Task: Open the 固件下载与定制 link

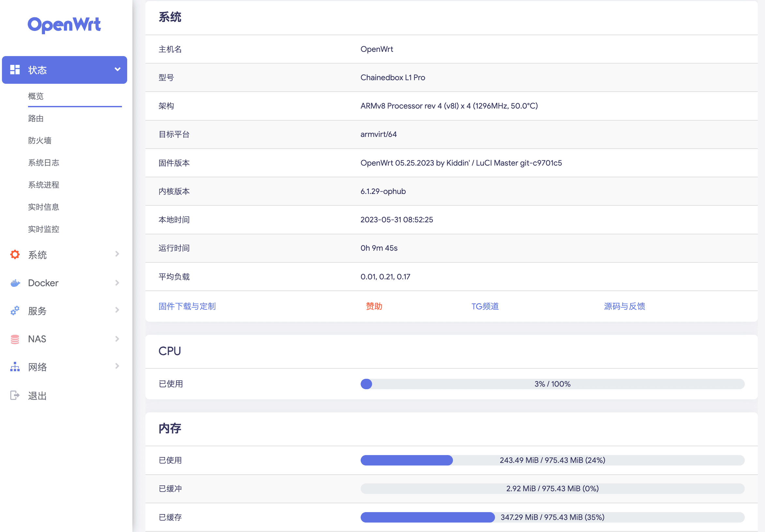Action: tap(187, 306)
